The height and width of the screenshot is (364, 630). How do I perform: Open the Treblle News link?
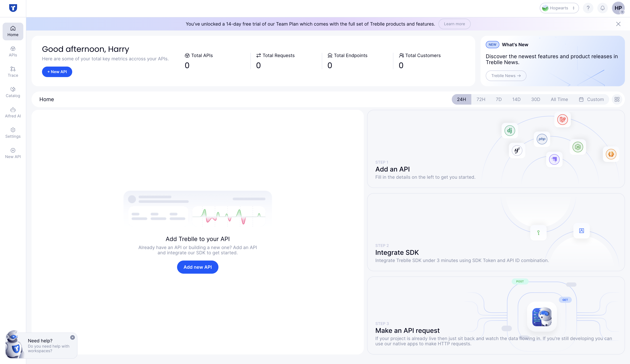(x=506, y=76)
